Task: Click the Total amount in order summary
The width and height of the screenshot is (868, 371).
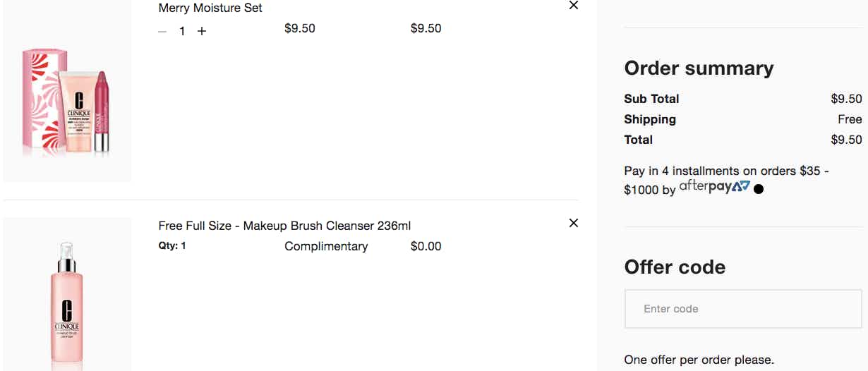Action: [x=846, y=140]
